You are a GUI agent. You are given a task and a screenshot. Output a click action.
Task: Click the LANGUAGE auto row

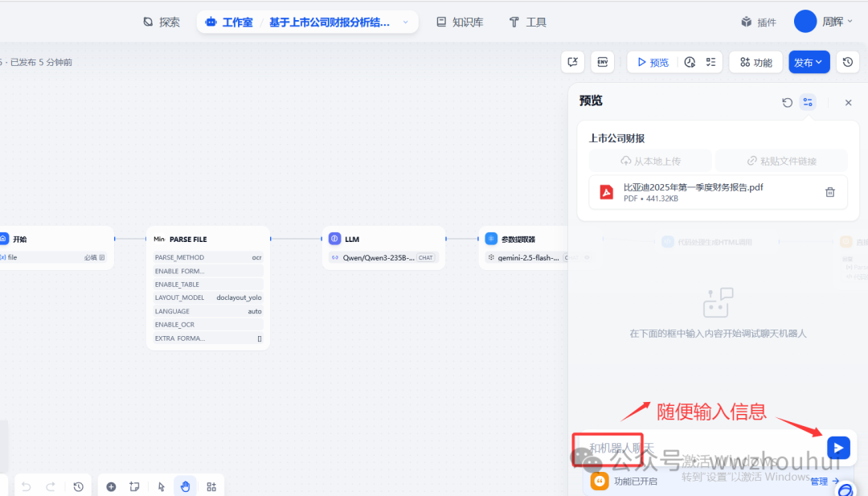208,311
